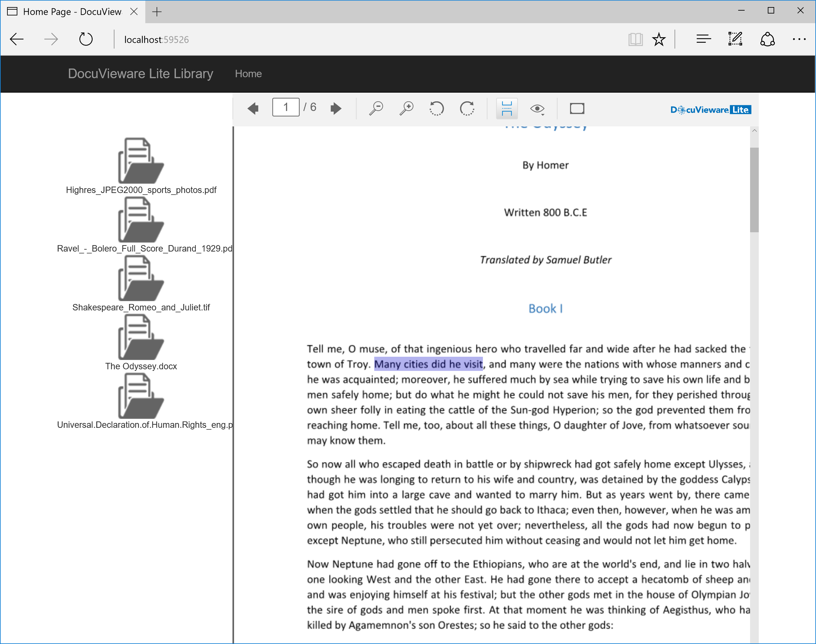The image size is (816, 644).
Task: Click the Home navigation link
Action: 248,74
